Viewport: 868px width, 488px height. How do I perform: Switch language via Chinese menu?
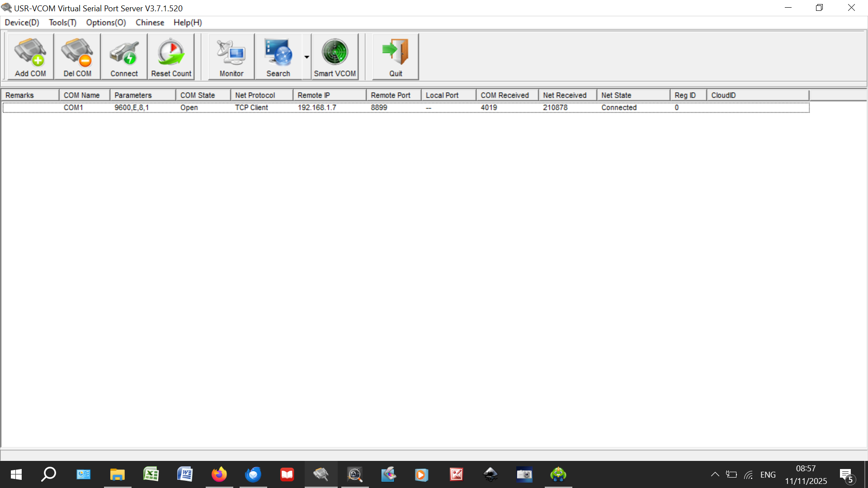[x=150, y=23]
